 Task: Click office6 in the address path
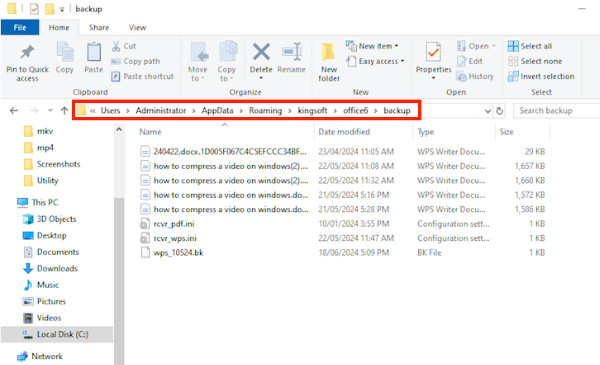pos(355,111)
